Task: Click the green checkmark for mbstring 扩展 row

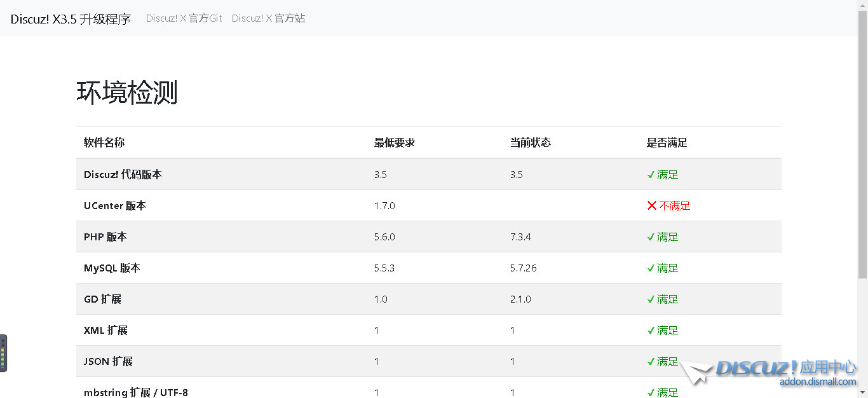Action: point(651,392)
